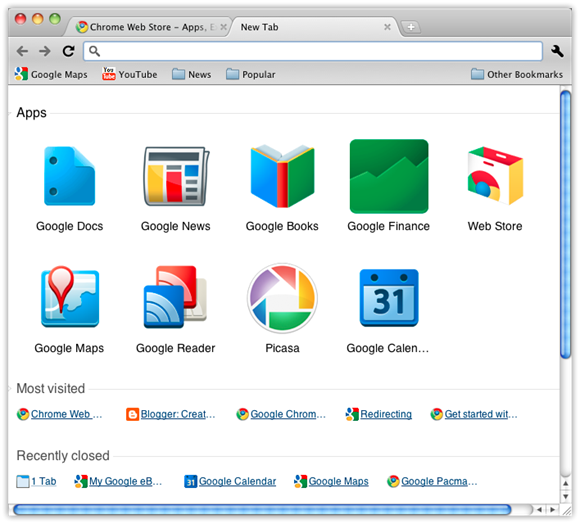Open the Google Chrom... most visited link
This screenshot has width=580, height=524.
(x=281, y=414)
